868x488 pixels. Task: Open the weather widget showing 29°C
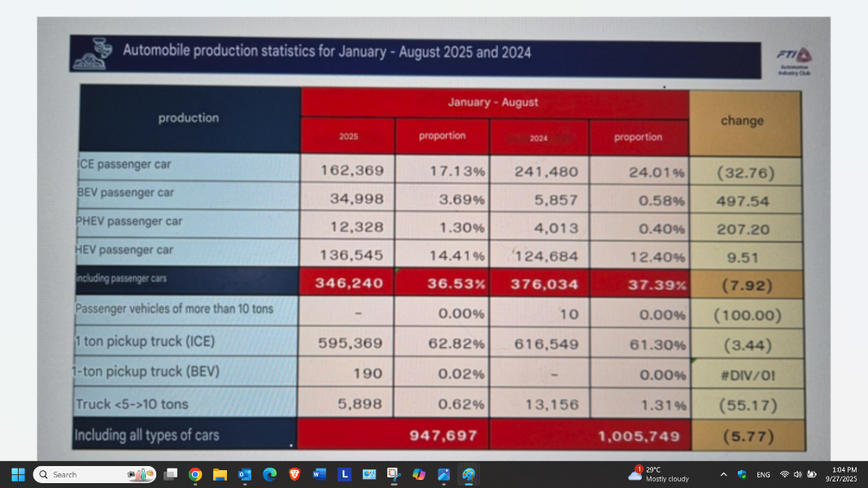[x=659, y=474]
